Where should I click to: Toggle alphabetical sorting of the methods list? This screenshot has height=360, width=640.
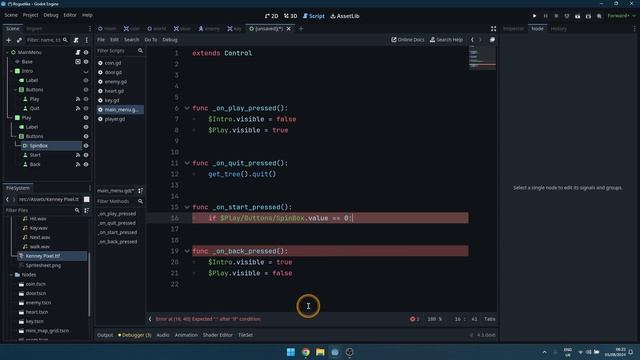point(140,191)
